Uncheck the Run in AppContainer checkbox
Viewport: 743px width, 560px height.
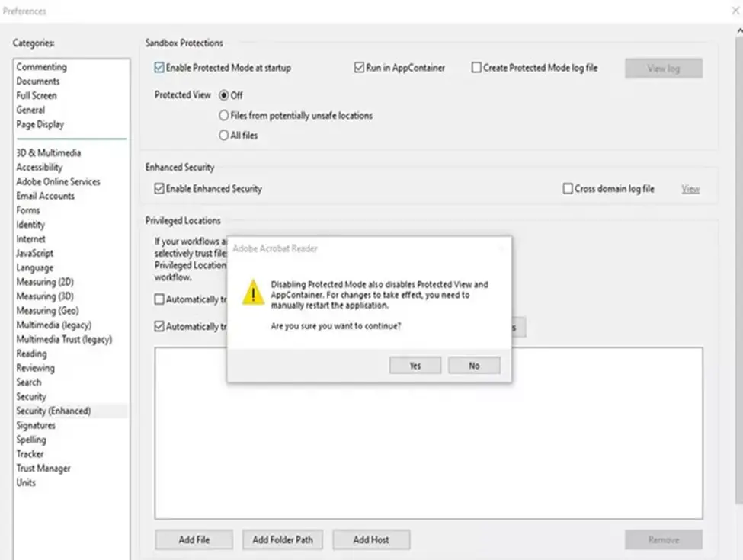click(x=359, y=68)
